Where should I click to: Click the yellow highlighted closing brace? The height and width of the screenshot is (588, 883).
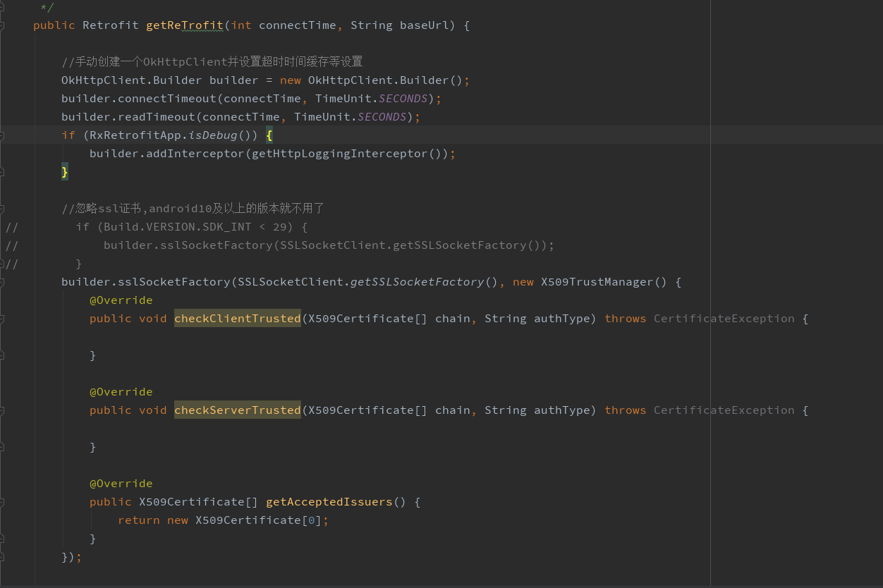tap(65, 172)
